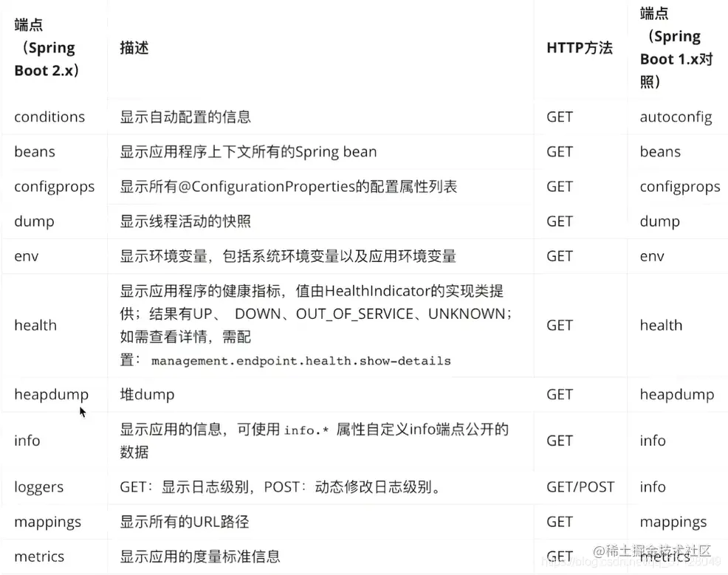
Task: Select the 'management.endpoint.health.show-details' property text
Action: pos(301,361)
